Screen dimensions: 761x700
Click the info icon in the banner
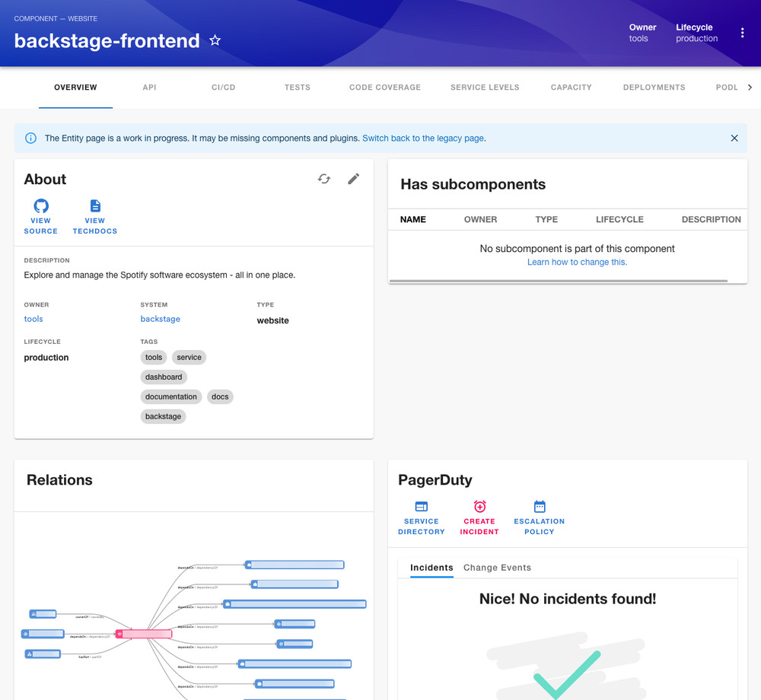pos(30,138)
